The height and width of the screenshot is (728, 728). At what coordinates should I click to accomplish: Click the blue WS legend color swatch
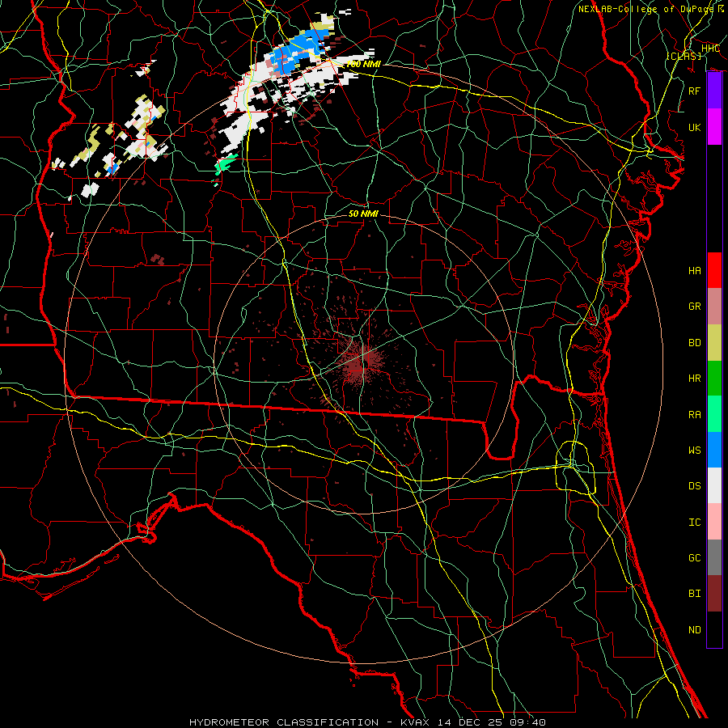714,450
